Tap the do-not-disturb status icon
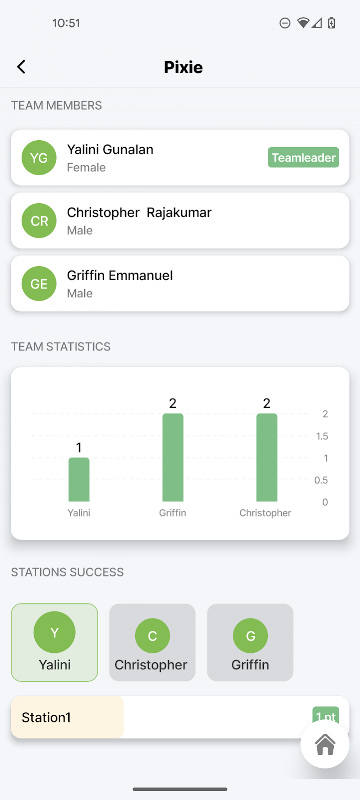This screenshot has width=360, height=800. click(x=285, y=23)
